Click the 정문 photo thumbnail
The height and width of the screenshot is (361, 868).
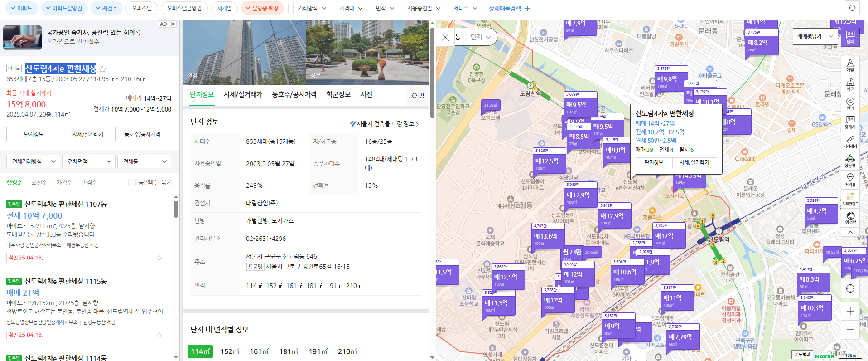click(x=367, y=52)
